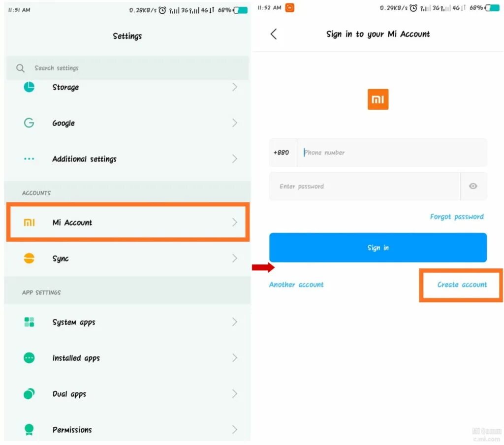Tap the orange Sync icon

(x=29, y=258)
